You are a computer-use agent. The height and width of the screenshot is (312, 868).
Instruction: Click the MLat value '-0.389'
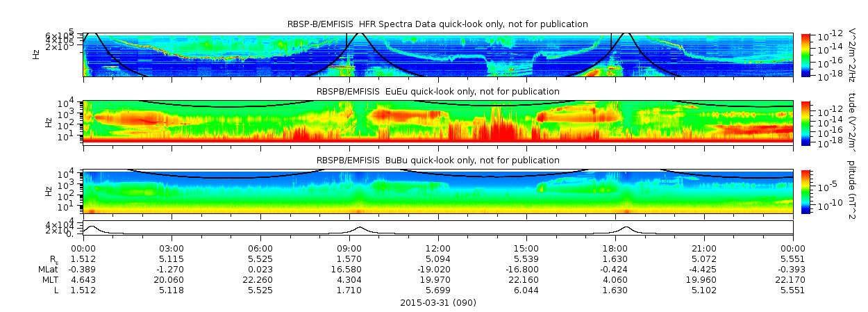(83, 270)
